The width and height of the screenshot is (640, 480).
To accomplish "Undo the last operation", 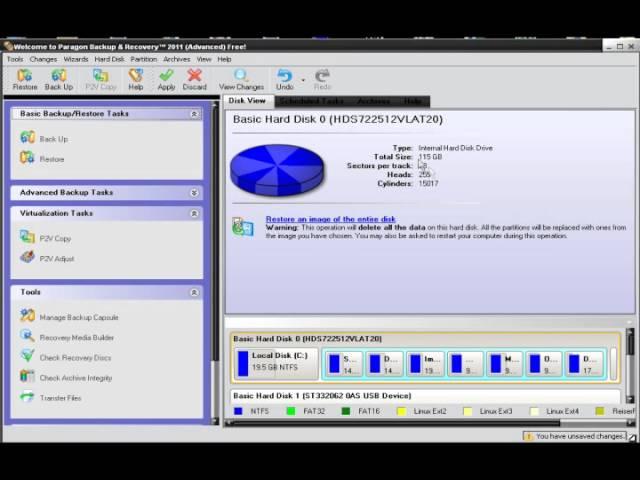I will coord(285,79).
